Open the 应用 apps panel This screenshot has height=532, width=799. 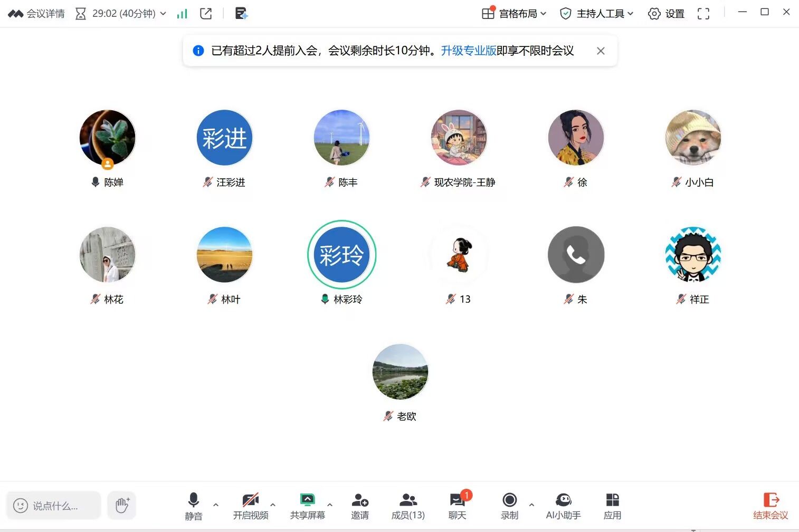pyautogui.click(x=612, y=506)
